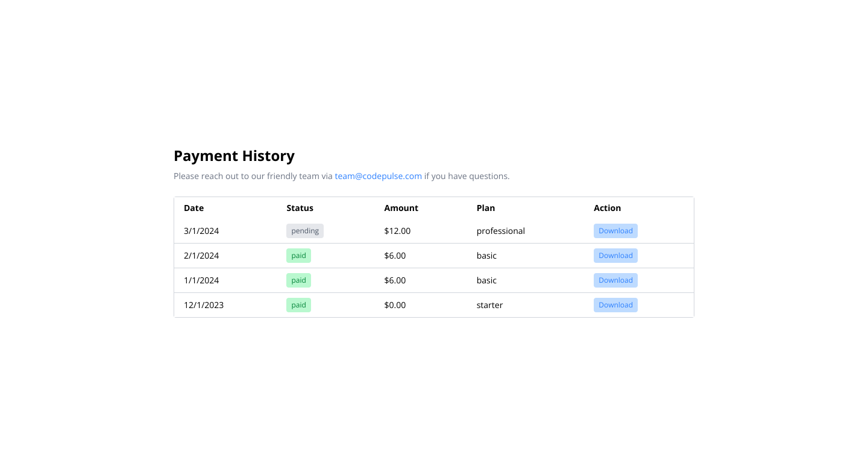This screenshot has width=868, height=463.
Task: Click the Action column header
Action: (607, 208)
